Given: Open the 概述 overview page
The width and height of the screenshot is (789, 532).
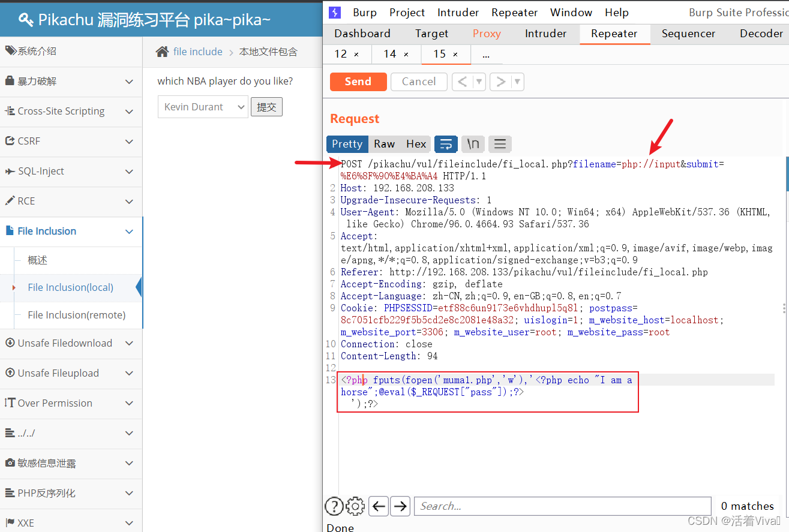Looking at the screenshot, I should click(x=37, y=260).
